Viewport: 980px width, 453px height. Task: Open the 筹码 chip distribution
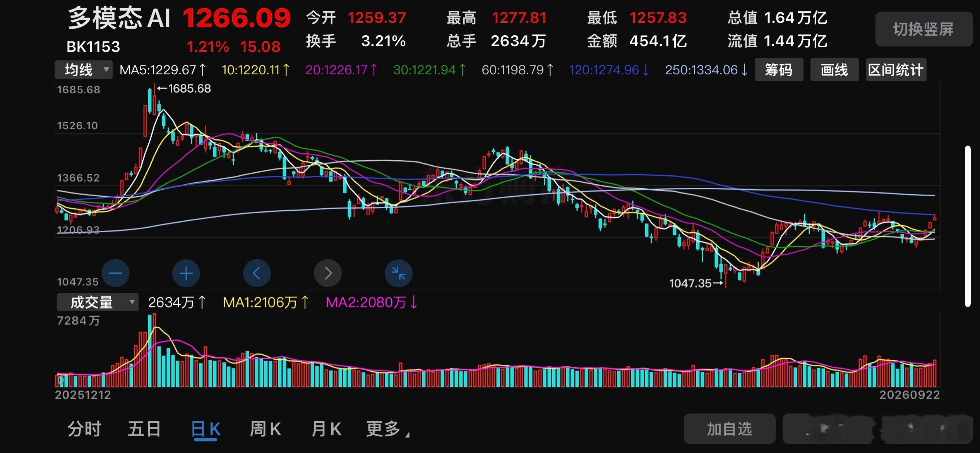[779, 70]
